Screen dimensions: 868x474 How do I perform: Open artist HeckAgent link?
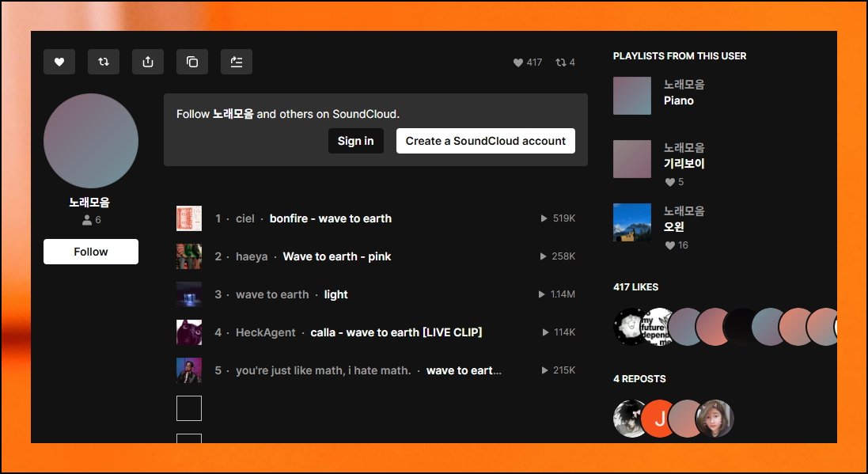click(266, 333)
